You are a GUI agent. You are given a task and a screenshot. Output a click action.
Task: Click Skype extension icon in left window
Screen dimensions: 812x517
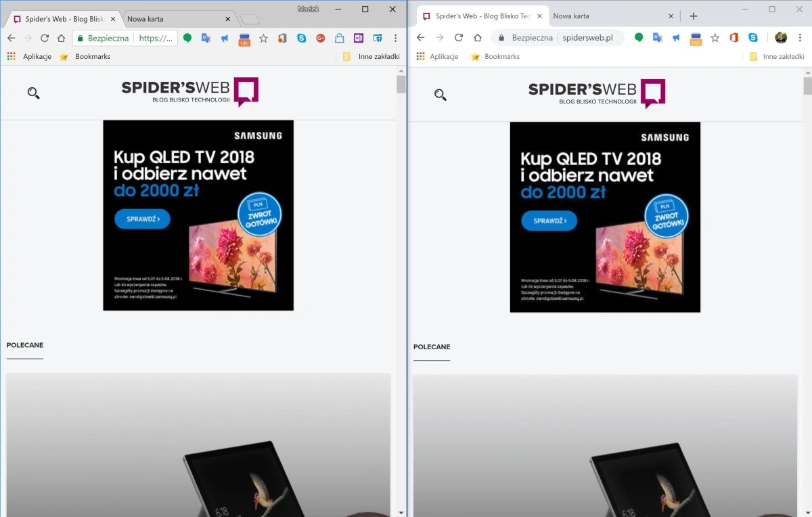302,39
